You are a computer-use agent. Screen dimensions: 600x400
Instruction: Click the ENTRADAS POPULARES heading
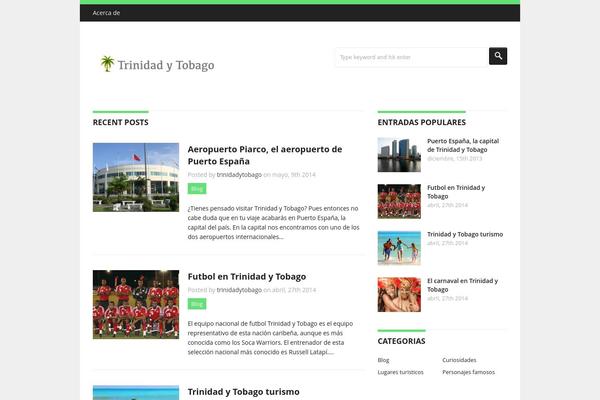click(x=422, y=122)
